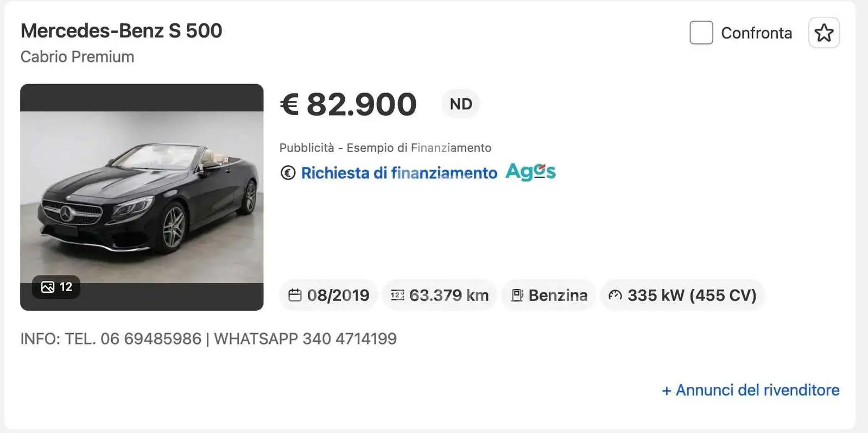The width and height of the screenshot is (868, 433).
Task: Click the Confronta label text
Action: pyautogui.click(x=756, y=33)
